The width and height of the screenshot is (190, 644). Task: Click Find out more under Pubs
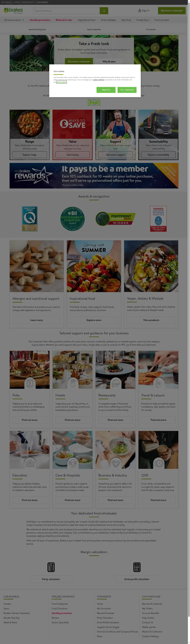pos(29,420)
